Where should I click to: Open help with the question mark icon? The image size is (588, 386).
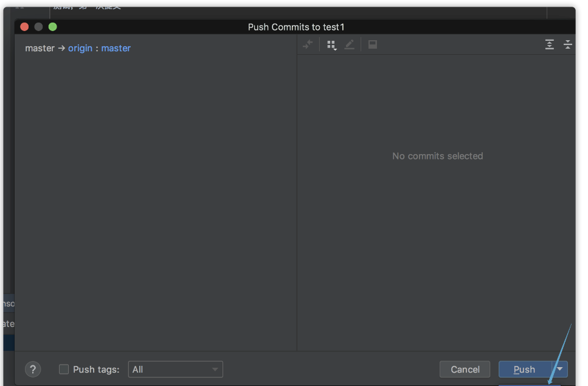tap(33, 369)
